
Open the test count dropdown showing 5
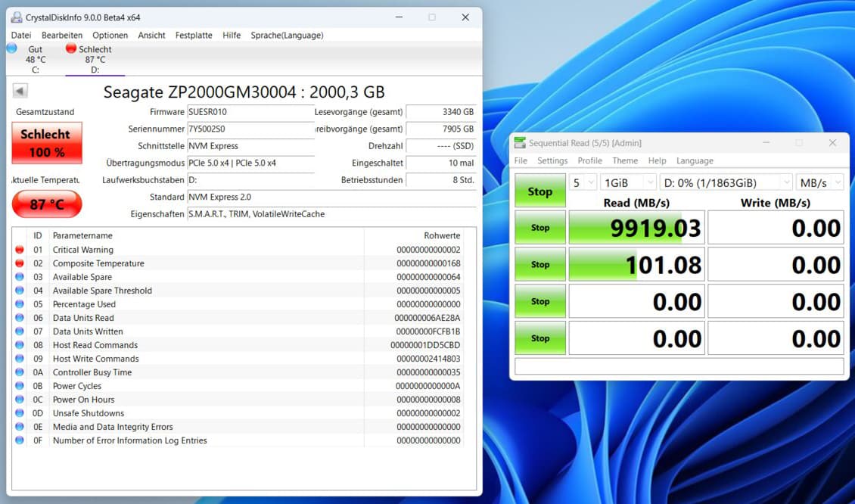(x=583, y=182)
